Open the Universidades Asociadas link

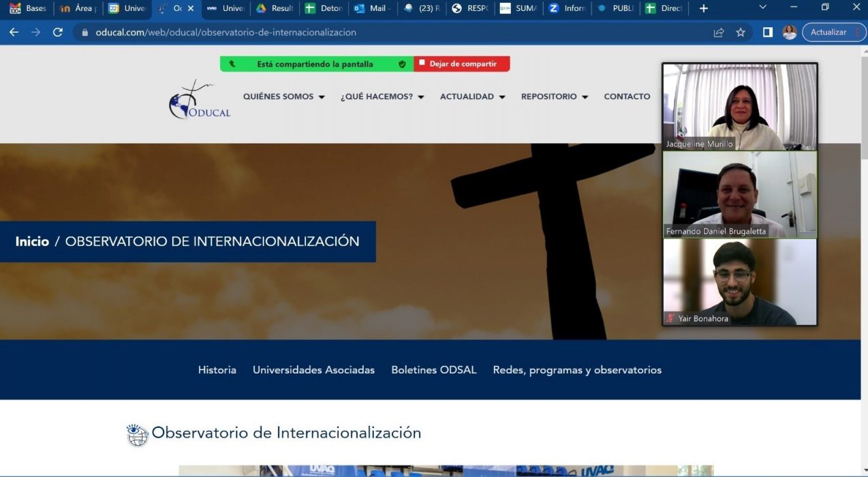313,369
